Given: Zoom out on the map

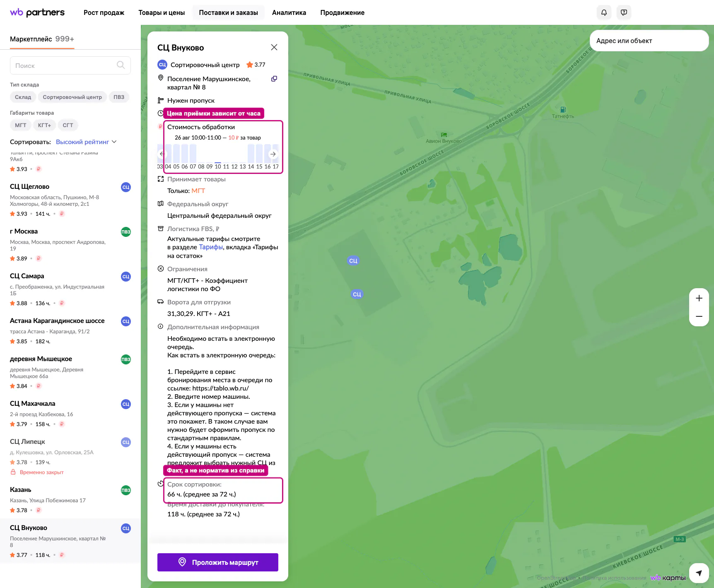Looking at the screenshot, I should coord(699,316).
